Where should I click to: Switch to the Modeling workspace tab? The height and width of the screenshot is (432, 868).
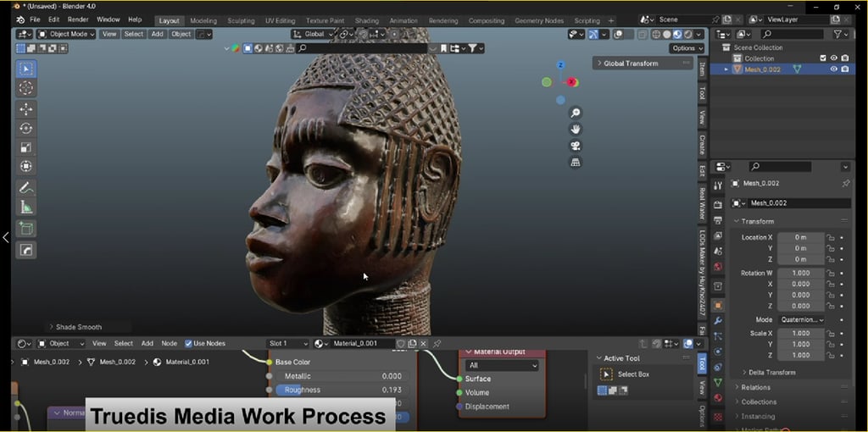coord(203,21)
